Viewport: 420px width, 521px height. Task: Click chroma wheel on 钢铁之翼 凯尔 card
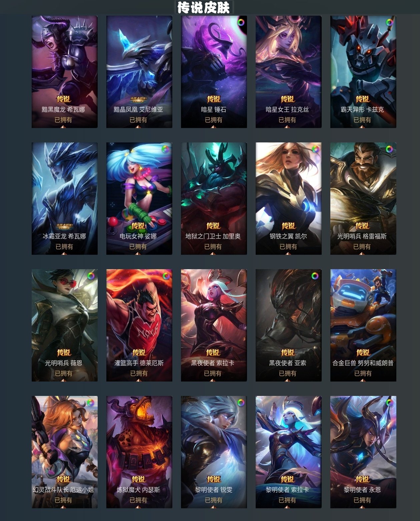click(x=315, y=149)
